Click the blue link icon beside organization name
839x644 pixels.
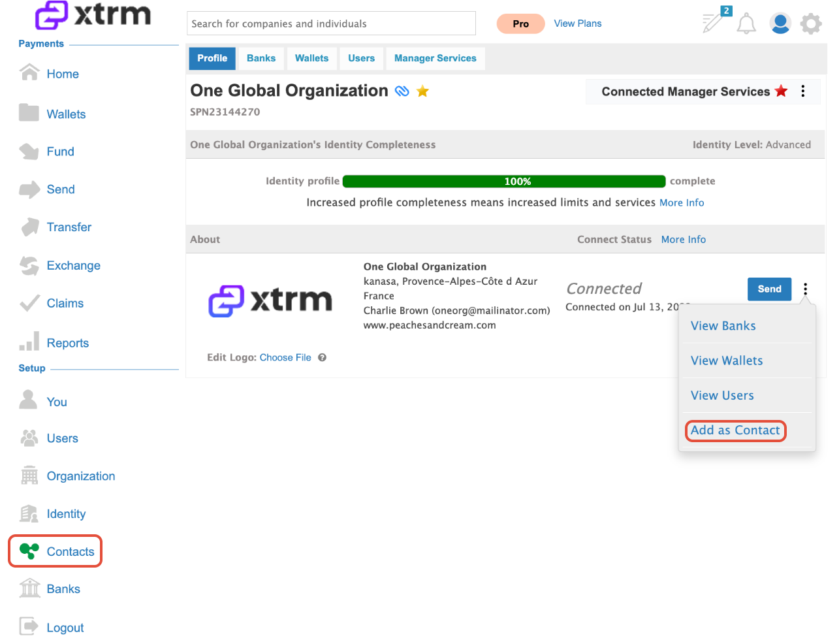(402, 91)
